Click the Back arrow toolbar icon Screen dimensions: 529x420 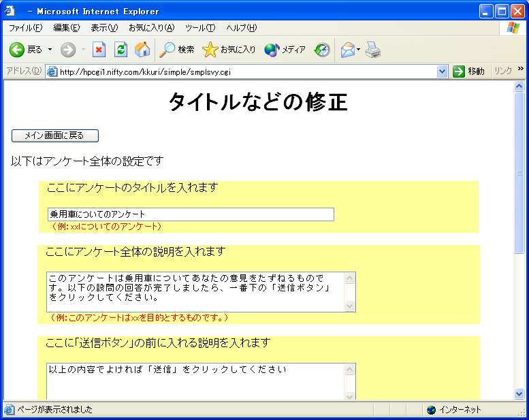tap(18, 50)
